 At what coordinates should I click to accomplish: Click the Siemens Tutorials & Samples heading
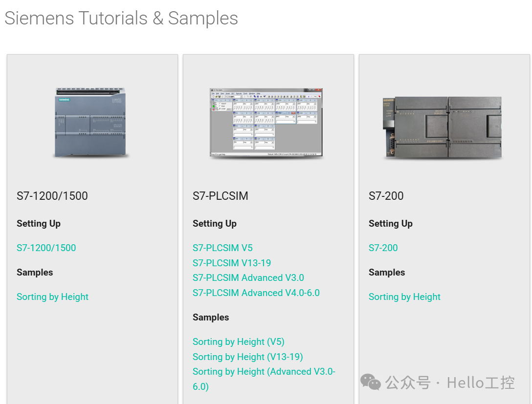click(121, 18)
